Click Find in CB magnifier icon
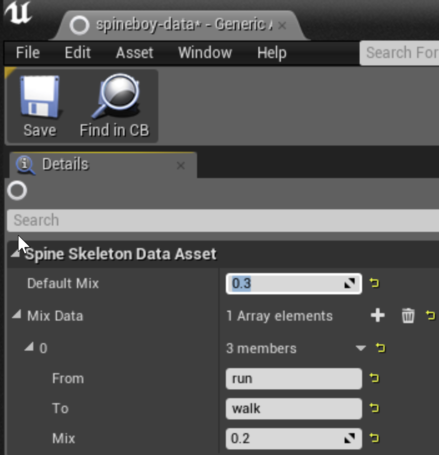This screenshot has width=439, height=455. tap(116, 96)
